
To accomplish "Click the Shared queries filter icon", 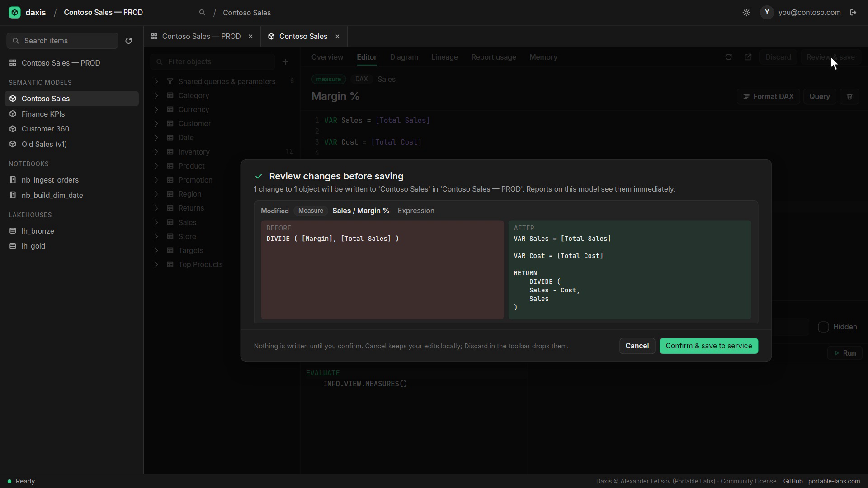I will [170, 81].
